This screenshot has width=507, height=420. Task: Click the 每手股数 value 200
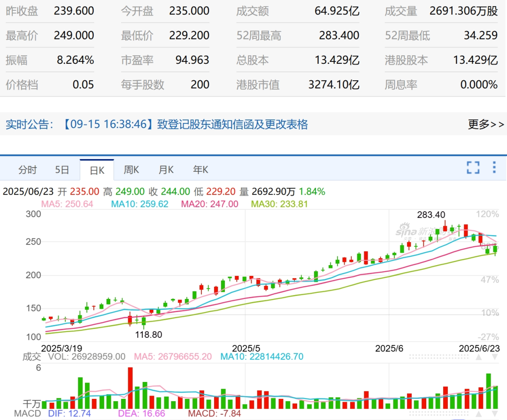(x=200, y=85)
